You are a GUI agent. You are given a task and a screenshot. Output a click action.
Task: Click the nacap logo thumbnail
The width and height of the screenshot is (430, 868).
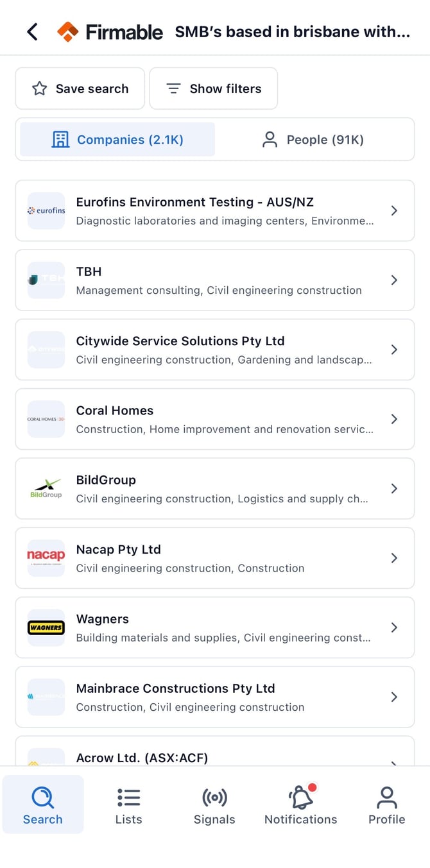coord(46,558)
